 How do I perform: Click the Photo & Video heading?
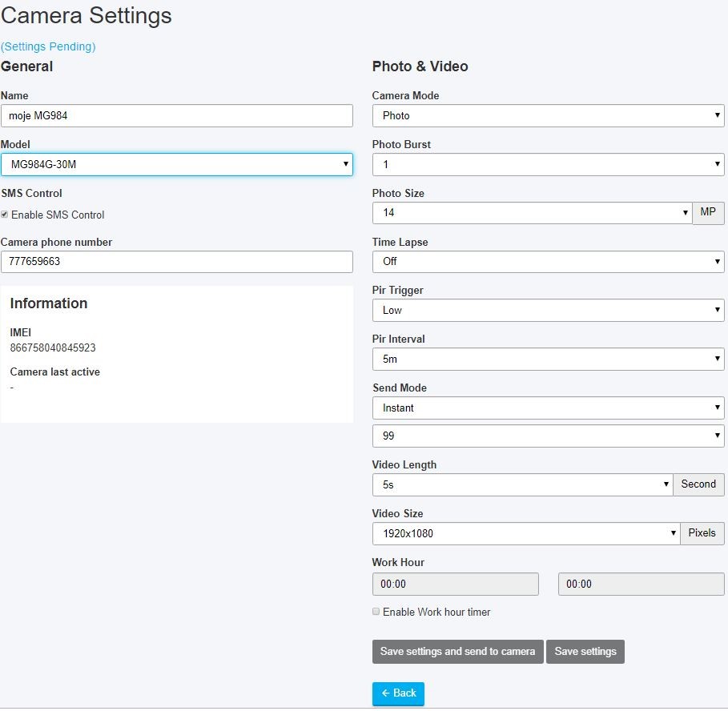click(x=420, y=66)
